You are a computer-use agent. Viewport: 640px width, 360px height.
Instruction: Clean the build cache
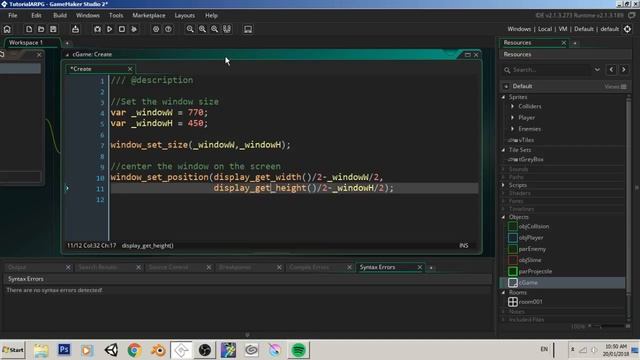134,29
